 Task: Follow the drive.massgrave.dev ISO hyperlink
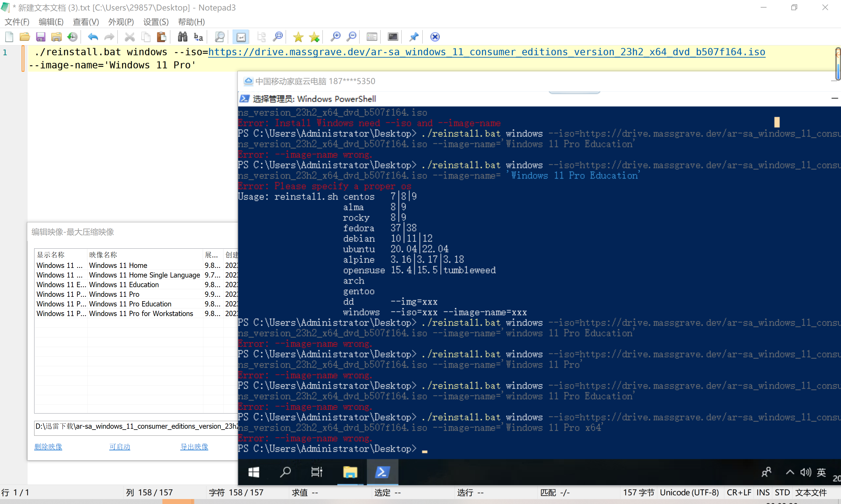(x=486, y=52)
